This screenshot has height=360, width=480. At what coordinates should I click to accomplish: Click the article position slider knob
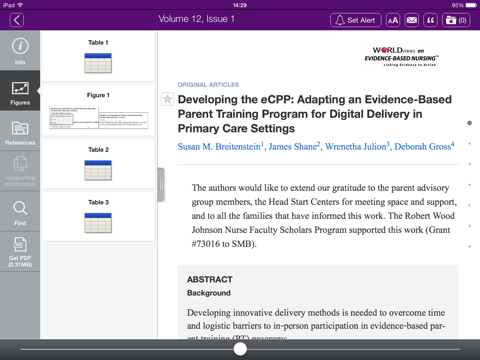[240, 349]
